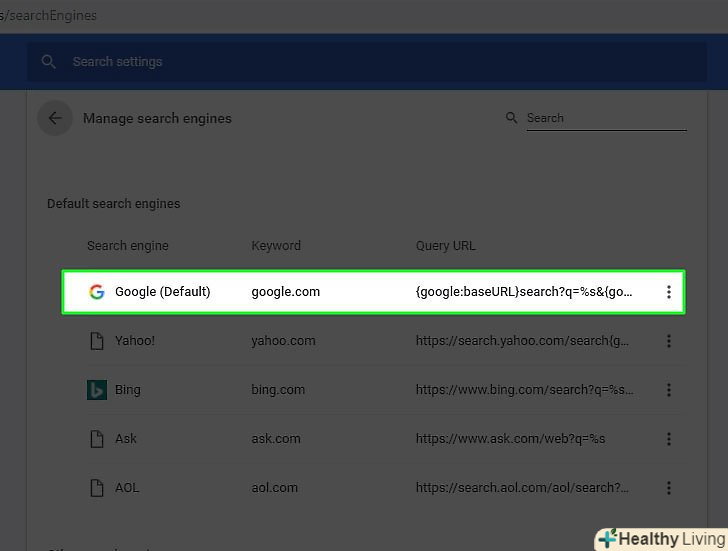Open the more actions menu for Yahoo!
The height and width of the screenshot is (551, 728).
coord(669,341)
